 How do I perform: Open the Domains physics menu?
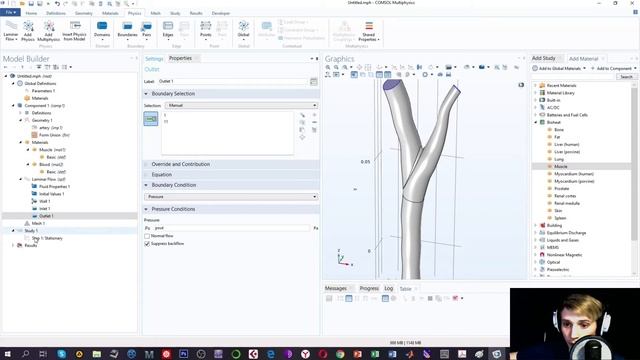tap(102, 30)
